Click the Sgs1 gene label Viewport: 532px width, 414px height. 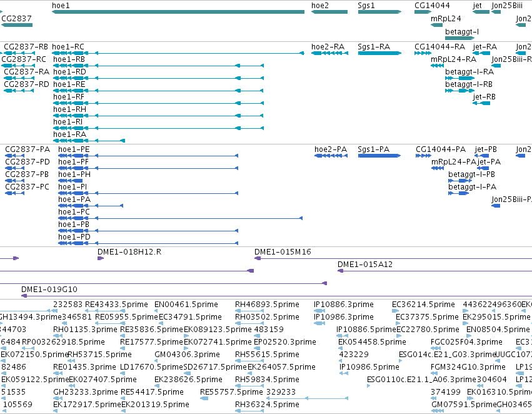coord(366,6)
